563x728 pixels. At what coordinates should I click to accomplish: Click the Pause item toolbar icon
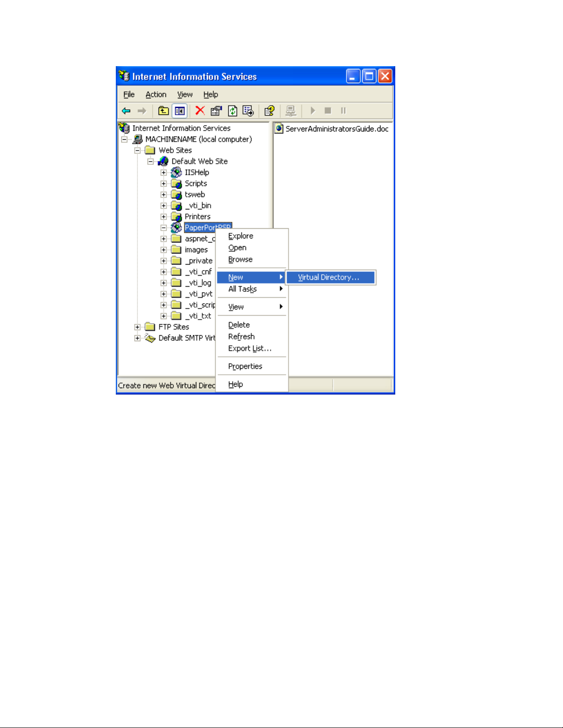[x=343, y=111]
